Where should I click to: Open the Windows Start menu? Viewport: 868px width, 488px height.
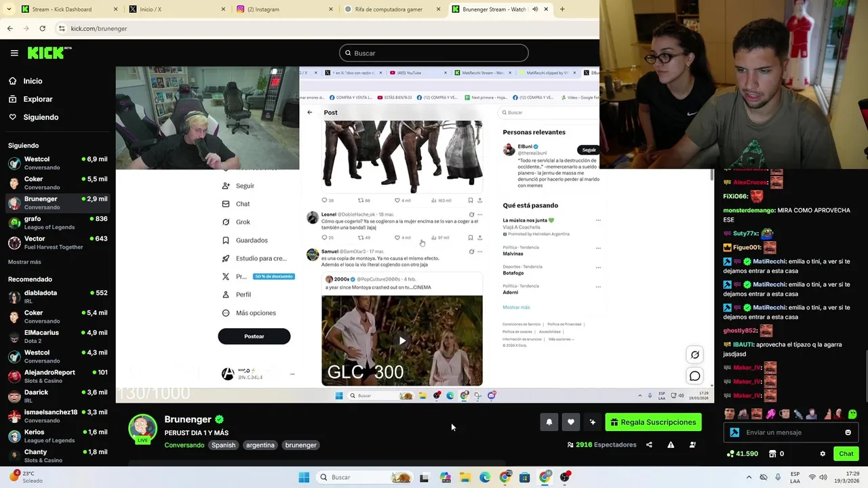point(304,477)
